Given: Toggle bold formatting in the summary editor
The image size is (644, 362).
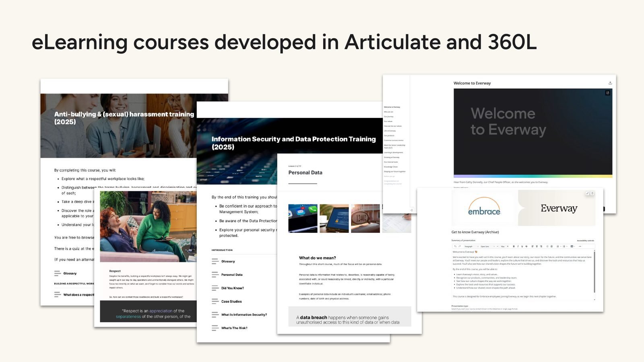Looking at the screenshot, I should coord(514,246).
